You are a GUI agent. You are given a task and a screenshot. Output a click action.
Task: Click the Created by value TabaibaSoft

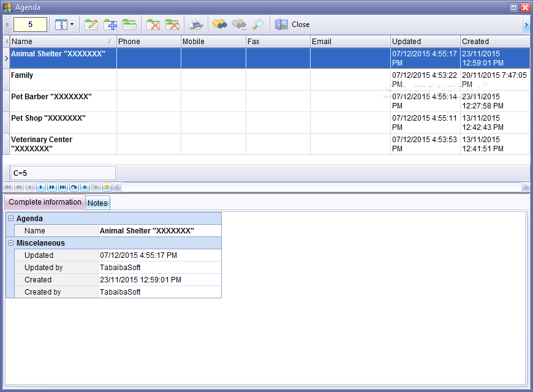(x=160, y=292)
